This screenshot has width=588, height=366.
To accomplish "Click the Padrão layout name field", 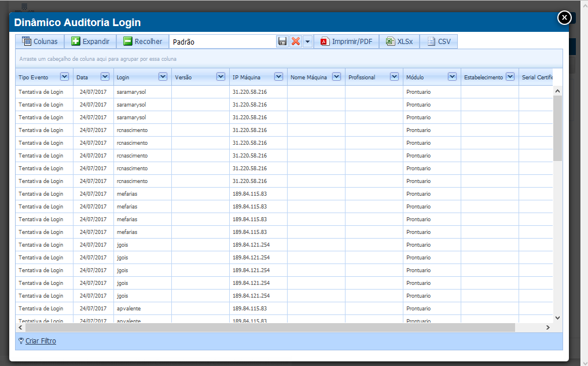I will (223, 42).
